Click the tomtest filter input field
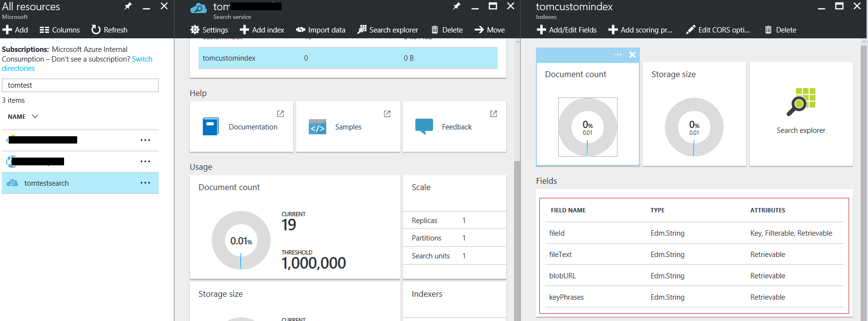Viewport: 868px width, 321px height. point(80,85)
